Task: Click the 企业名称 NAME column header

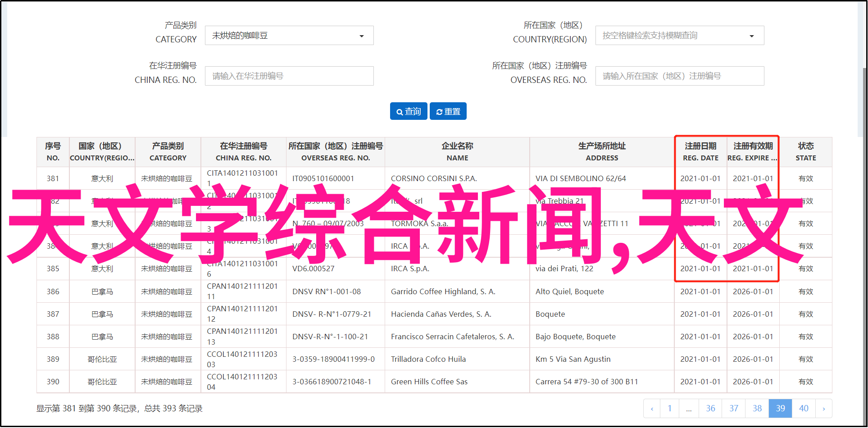Action: pyautogui.click(x=457, y=152)
